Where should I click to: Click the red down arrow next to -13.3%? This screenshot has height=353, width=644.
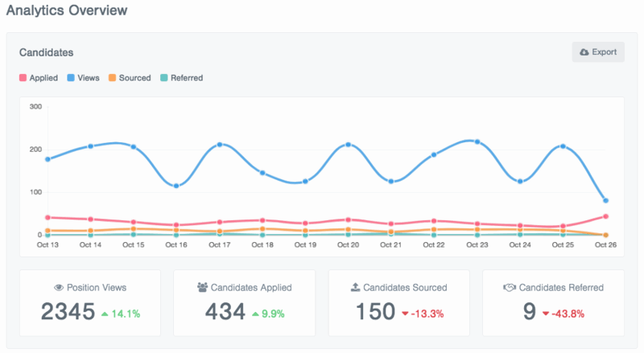[x=404, y=314]
